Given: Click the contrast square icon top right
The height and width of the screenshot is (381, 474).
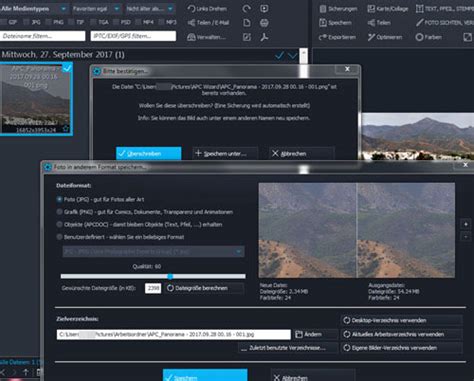Looking at the screenshot, I should [468, 37].
